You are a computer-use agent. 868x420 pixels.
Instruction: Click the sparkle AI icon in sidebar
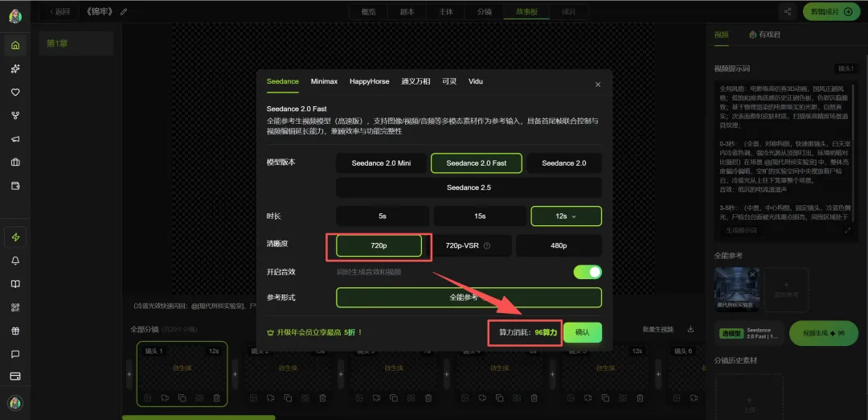coord(15,68)
